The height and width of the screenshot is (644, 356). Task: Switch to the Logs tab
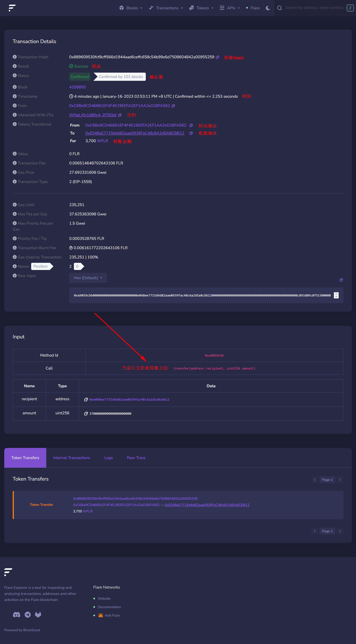[108, 458]
